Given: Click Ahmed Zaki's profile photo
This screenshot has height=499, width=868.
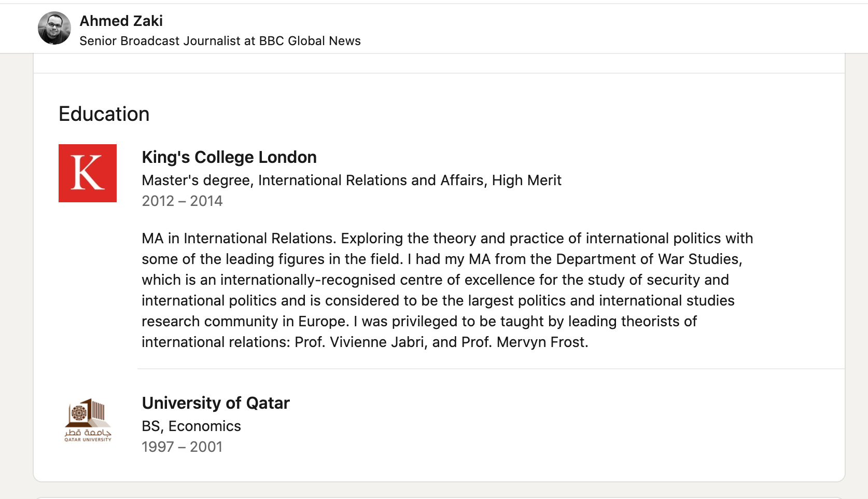Looking at the screenshot, I should pyautogui.click(x=54, y=28).
